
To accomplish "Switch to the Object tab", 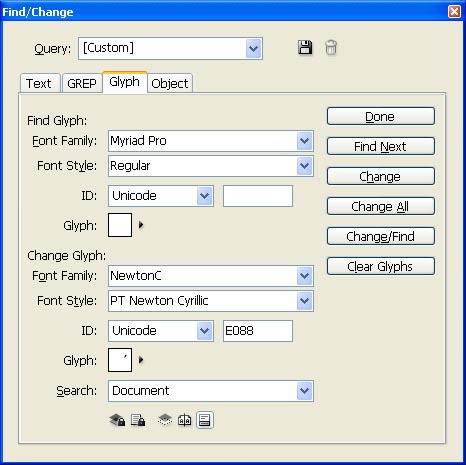I will (170, 83).
